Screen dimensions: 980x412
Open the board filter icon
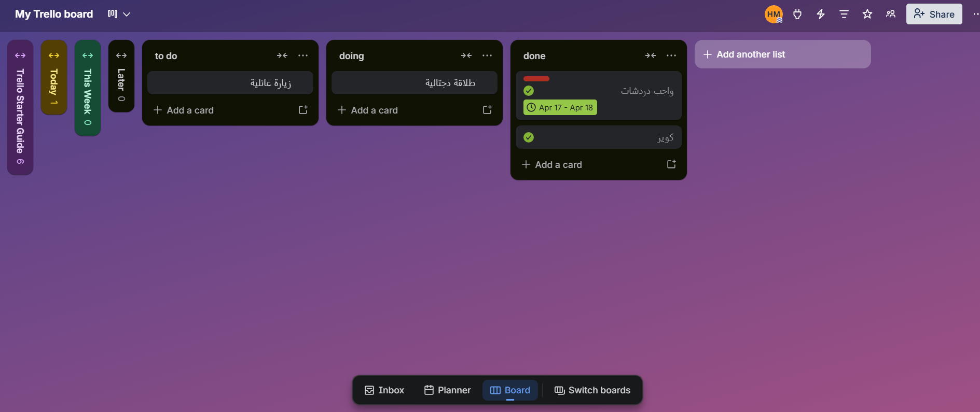click(844, 14)
